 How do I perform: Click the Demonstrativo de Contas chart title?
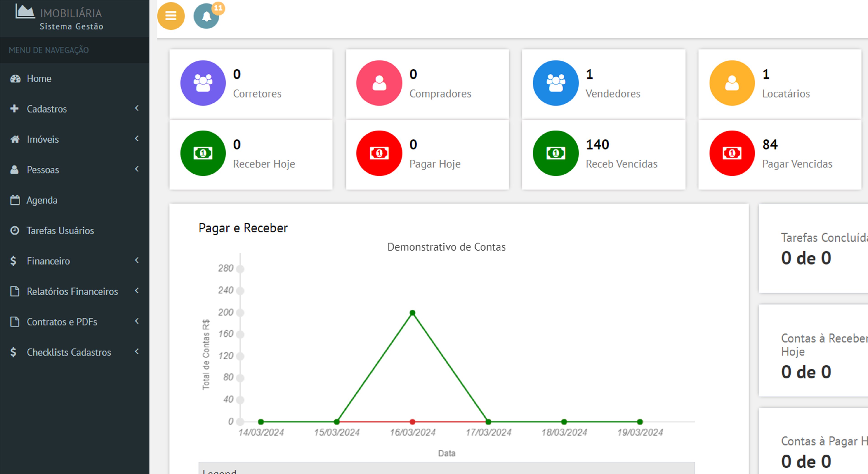(x=446, y=247)
